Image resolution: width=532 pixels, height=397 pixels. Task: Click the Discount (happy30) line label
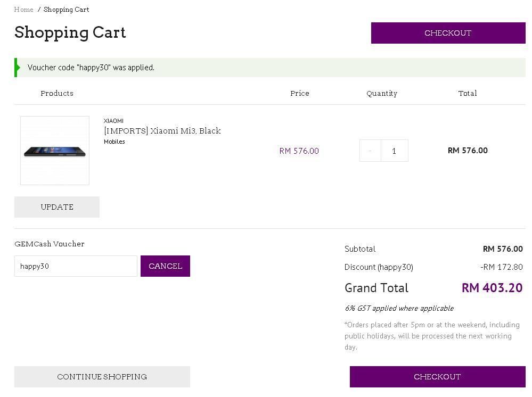379,267
